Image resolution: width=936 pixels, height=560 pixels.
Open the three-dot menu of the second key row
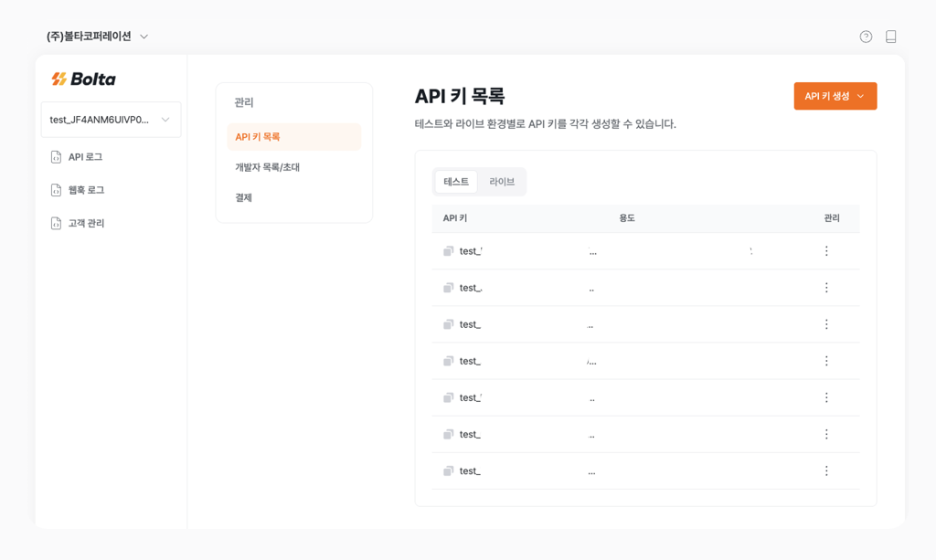(x=826, y=288)
